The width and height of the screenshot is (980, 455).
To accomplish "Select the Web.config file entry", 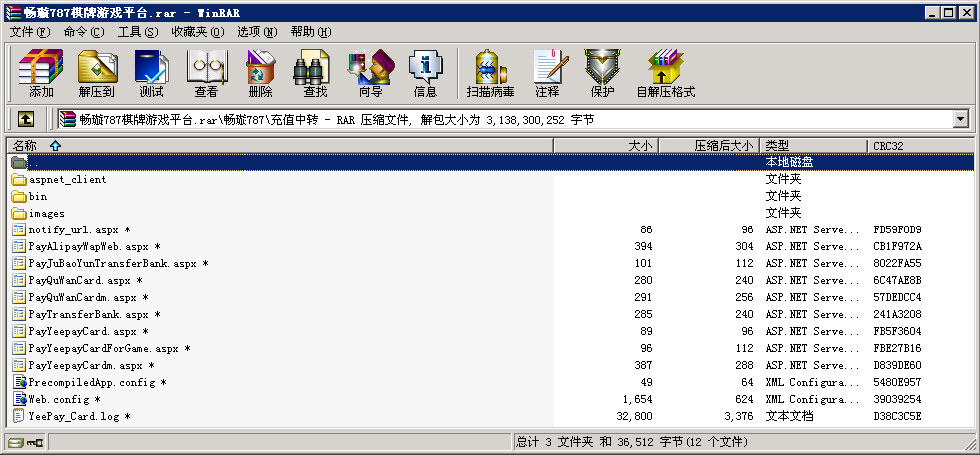I will tap(59, 399).
